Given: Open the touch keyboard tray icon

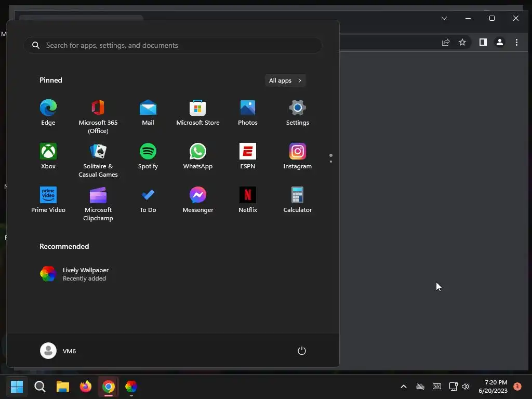Looking at the screenshot, I should [x=436, y=387].
